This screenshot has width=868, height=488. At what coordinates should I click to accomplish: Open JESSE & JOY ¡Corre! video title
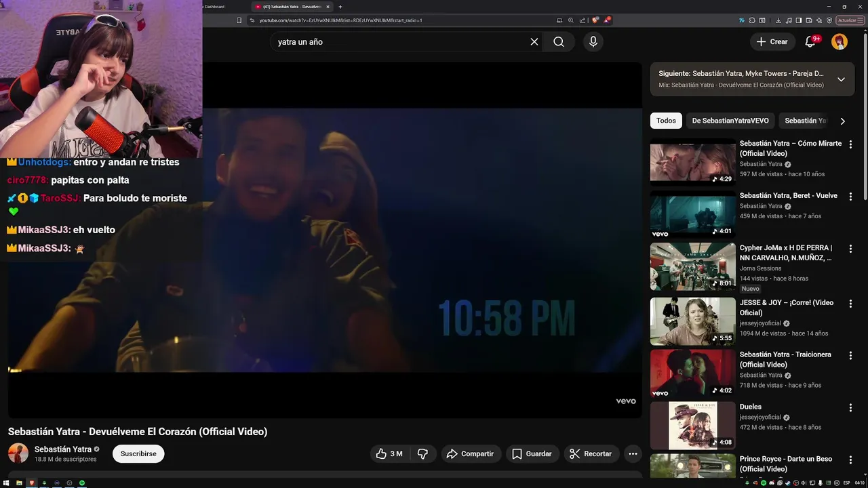787,308
